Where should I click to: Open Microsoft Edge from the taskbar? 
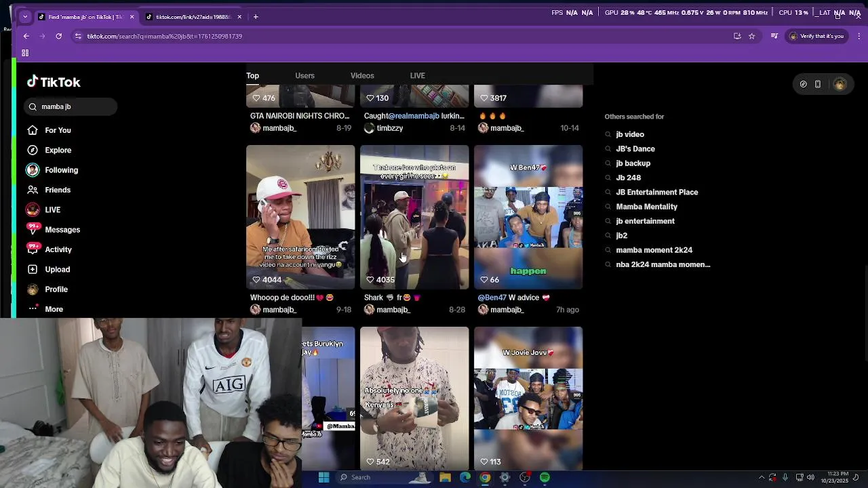click(x=465, y=478)
